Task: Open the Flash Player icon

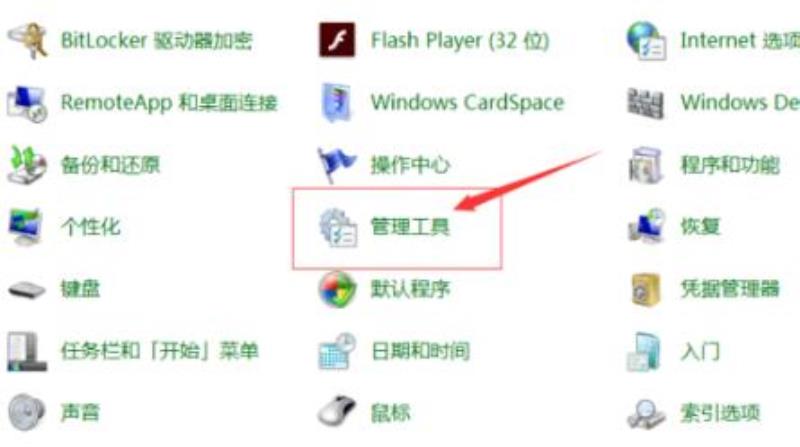Action: click(x=337, y=40)
